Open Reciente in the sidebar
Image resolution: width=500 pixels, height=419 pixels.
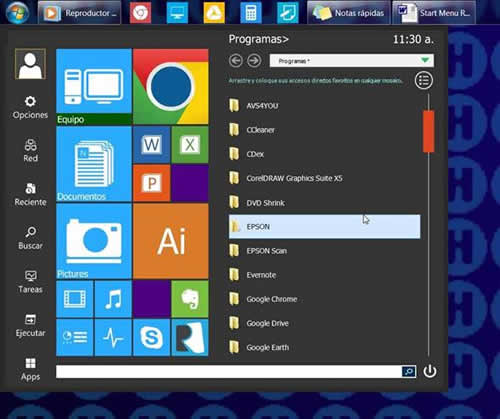[x=30, y=195]
